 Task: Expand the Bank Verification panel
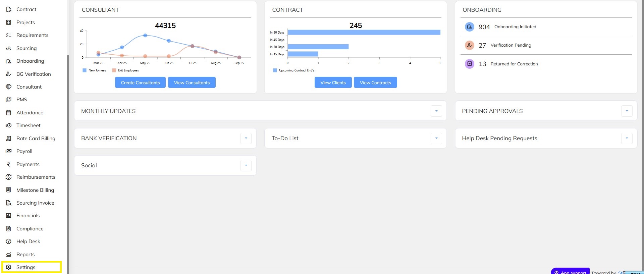click(x=246, y=138)
